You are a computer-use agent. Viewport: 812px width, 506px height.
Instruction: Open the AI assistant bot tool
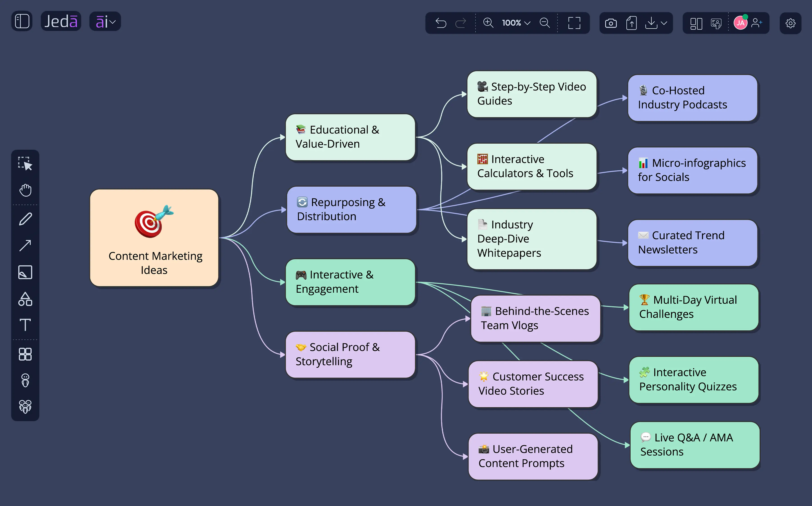point(25,380)
